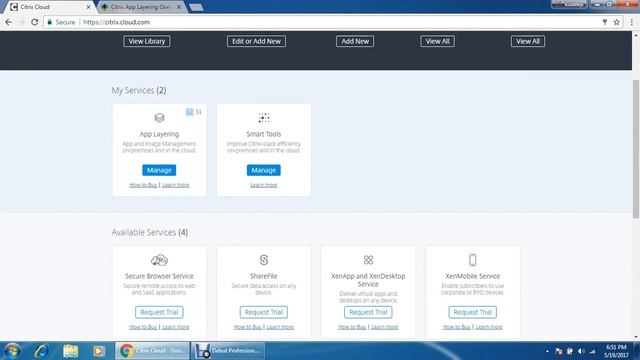This screenshot has height=360, width=640.
Task: Open Learn more under Smart Tools
Action: (x=264, y=185)
